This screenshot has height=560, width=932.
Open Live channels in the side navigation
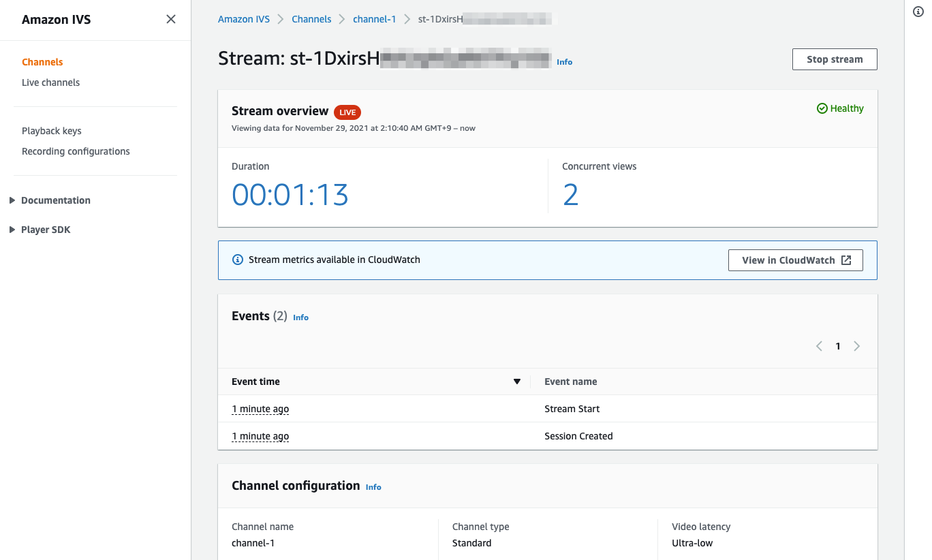coord(50,82)
